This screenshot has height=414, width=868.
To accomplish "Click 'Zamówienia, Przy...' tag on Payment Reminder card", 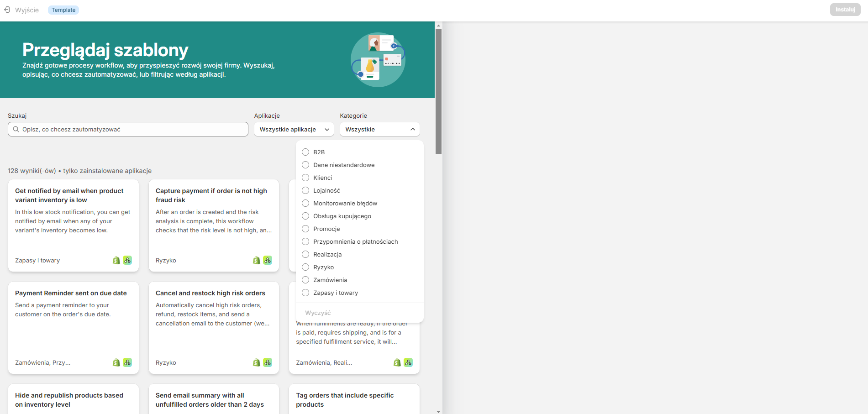I will click(43, 362).
